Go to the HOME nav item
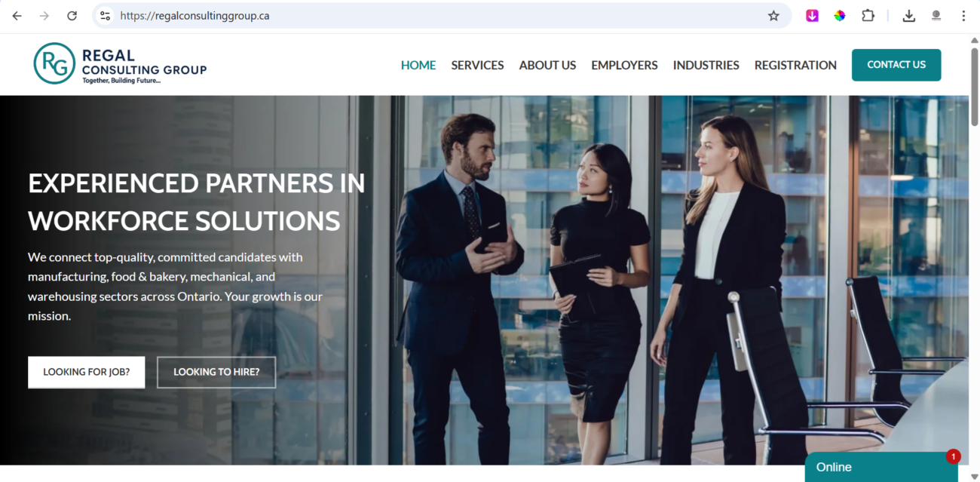This screenshot has width=980, height=482. pyautogui.click(x=418, y=65)
